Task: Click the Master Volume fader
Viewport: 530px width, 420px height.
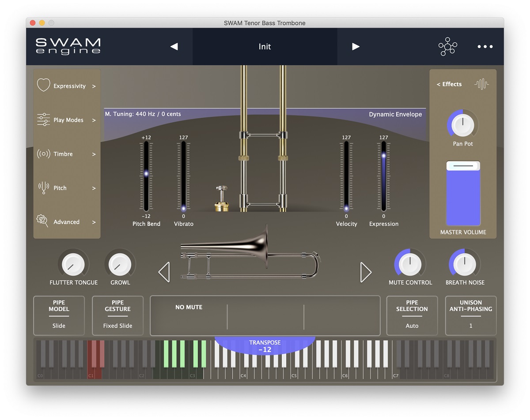Action: [463, 194]
